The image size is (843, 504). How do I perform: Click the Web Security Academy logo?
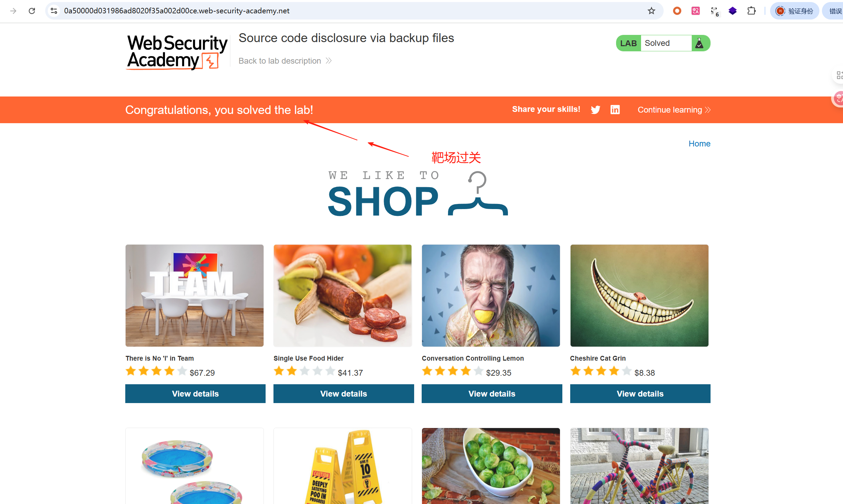tap(177, 52)
